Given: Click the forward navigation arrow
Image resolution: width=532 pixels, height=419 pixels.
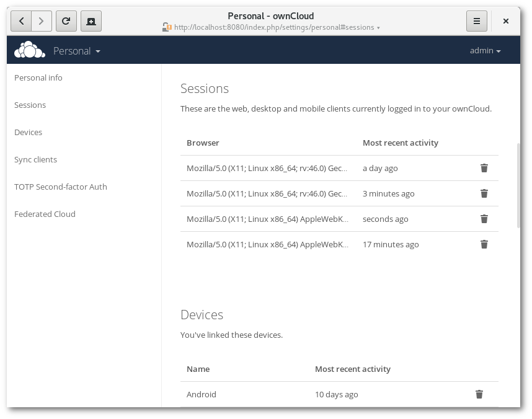Looking at the screenshot, I should 42,20.
